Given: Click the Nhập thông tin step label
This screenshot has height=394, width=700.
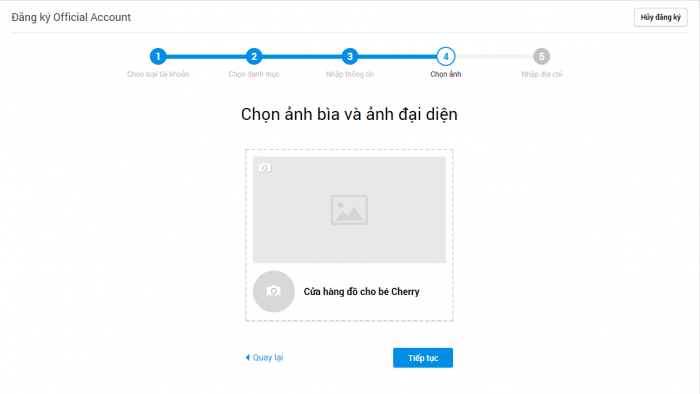Looking at the screenshot, I should pos(350,74).
